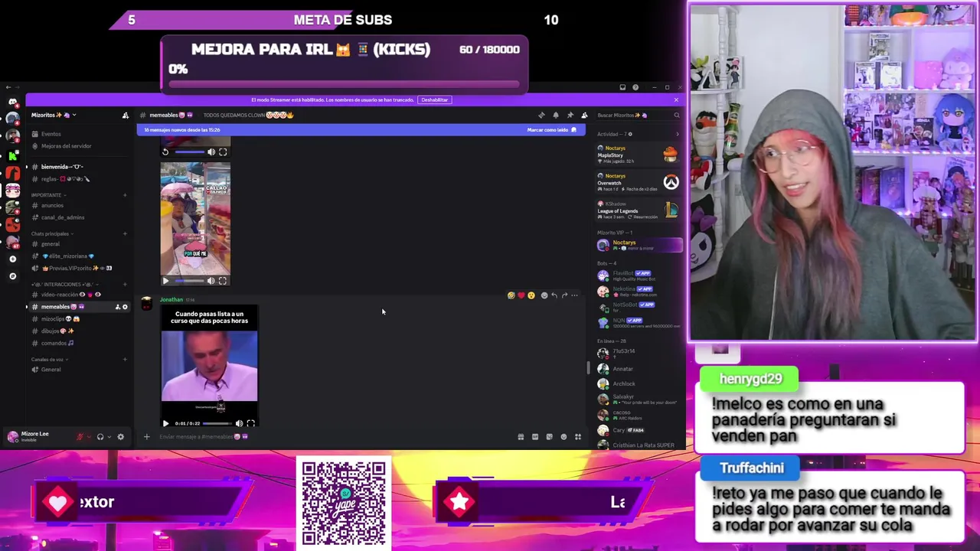Play Jonathan's video

tap(165, 423)
